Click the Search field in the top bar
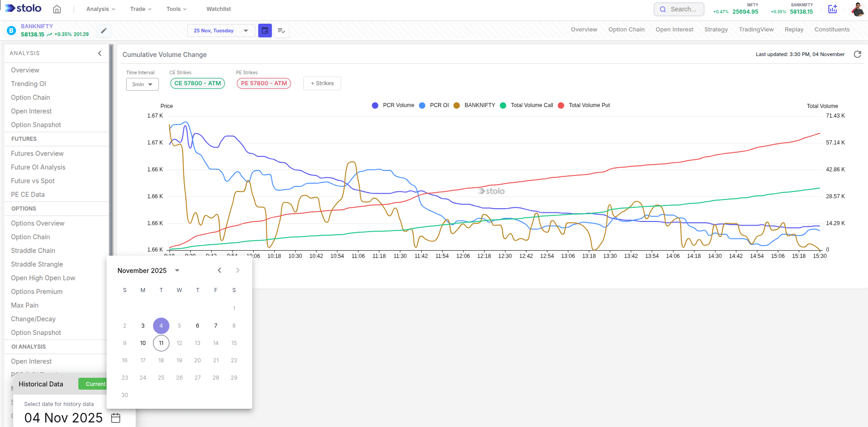Viewport: 868px width, 427px height. click(x=679, y=9)
